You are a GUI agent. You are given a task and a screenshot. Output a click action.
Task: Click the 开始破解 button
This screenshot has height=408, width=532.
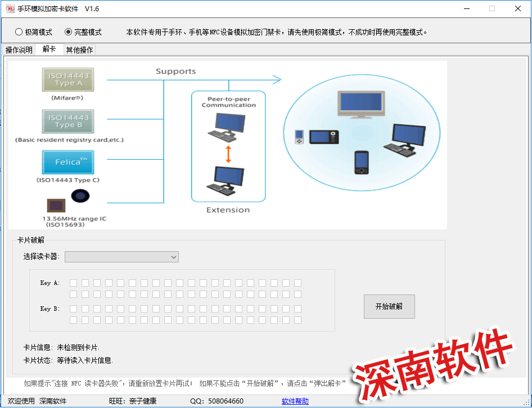(389, 307)
